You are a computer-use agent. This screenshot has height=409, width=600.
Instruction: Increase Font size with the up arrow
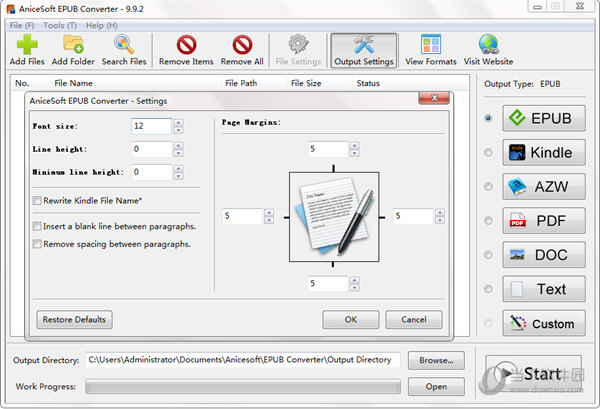178,122
